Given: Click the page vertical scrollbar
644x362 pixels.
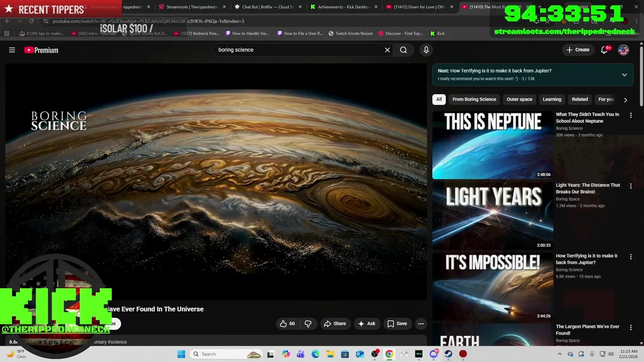Looking at the screenshot, I should [x=641, y=75].
